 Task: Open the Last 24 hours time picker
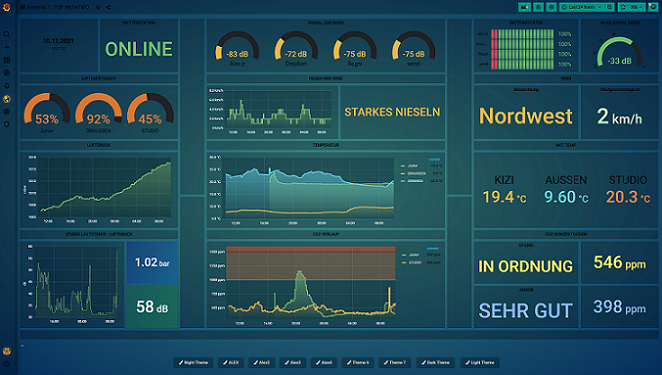(x=582, y=7)
